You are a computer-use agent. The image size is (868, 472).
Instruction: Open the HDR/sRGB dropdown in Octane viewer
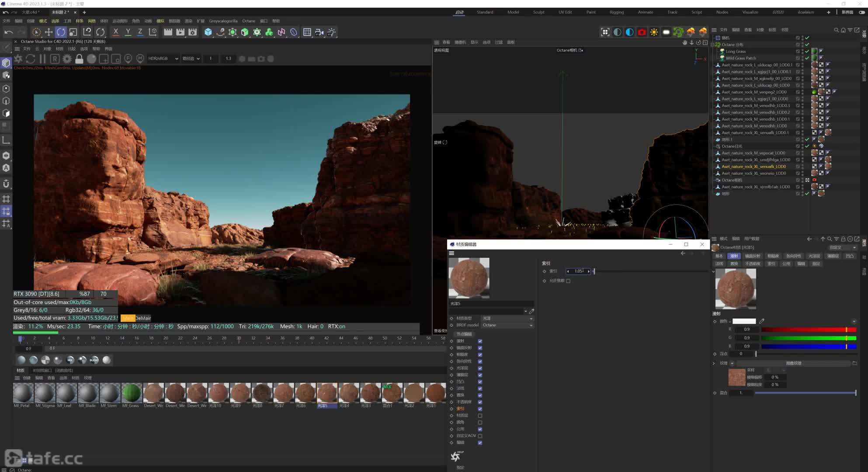(x=163, y=59)
